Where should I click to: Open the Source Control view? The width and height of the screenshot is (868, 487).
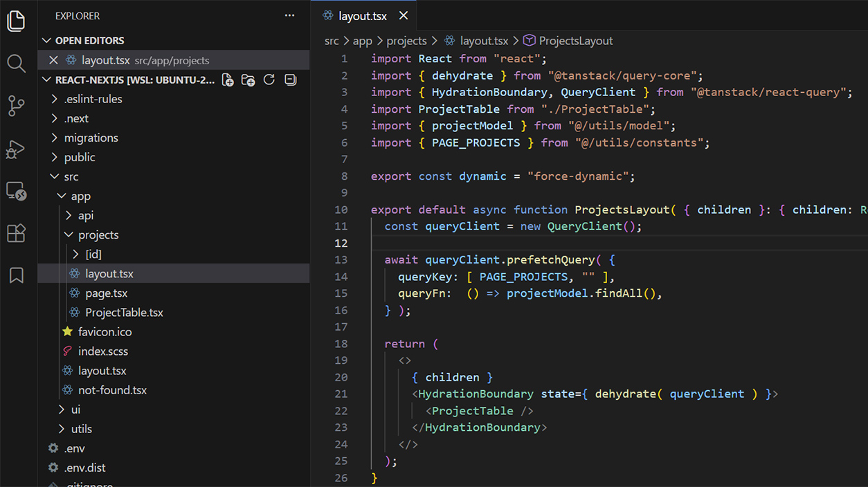tap(16, 107)
